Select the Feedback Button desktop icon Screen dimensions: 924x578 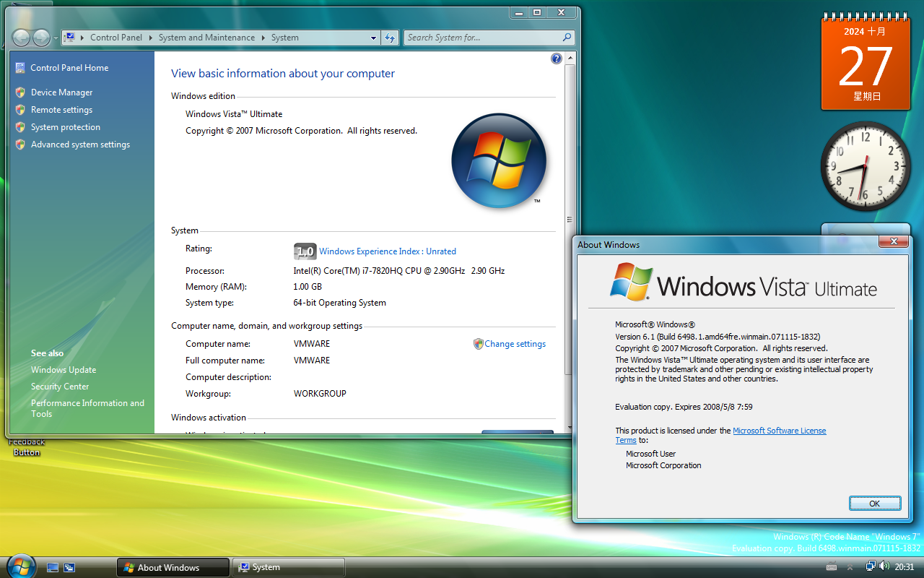(x=27, y=447)
